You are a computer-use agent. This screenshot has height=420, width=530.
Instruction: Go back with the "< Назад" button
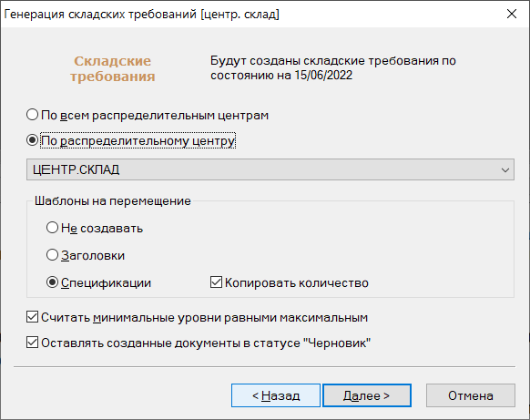click(x=276, y=395)
